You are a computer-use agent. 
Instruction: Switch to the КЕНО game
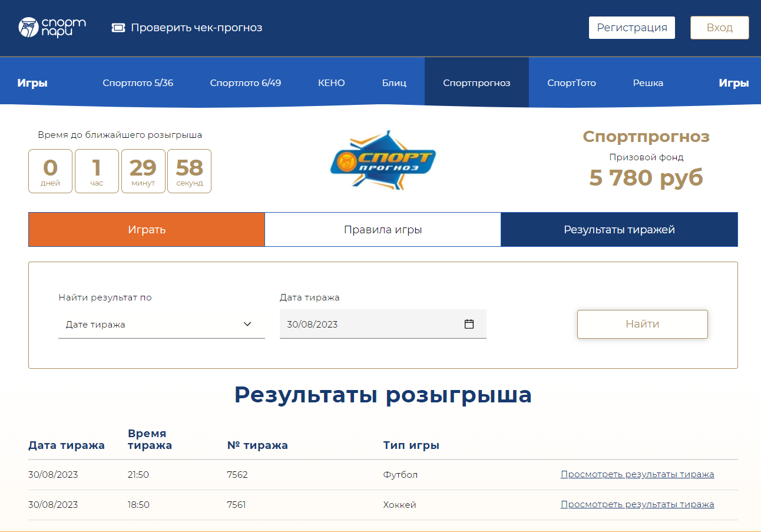(x=332, y=83)
